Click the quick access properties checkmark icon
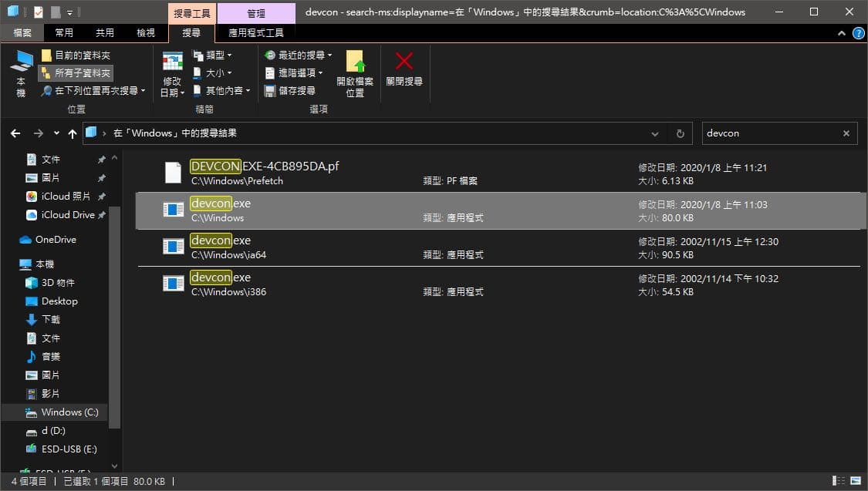The image size is (868, 491). 39,12
